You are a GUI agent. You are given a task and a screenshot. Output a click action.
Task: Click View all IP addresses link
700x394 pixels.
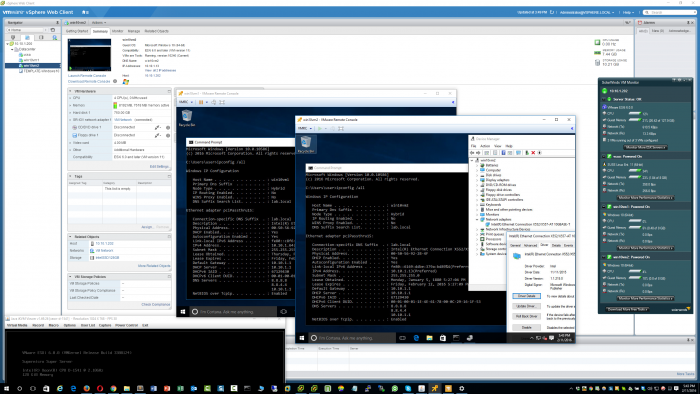[x=160, y=71]
